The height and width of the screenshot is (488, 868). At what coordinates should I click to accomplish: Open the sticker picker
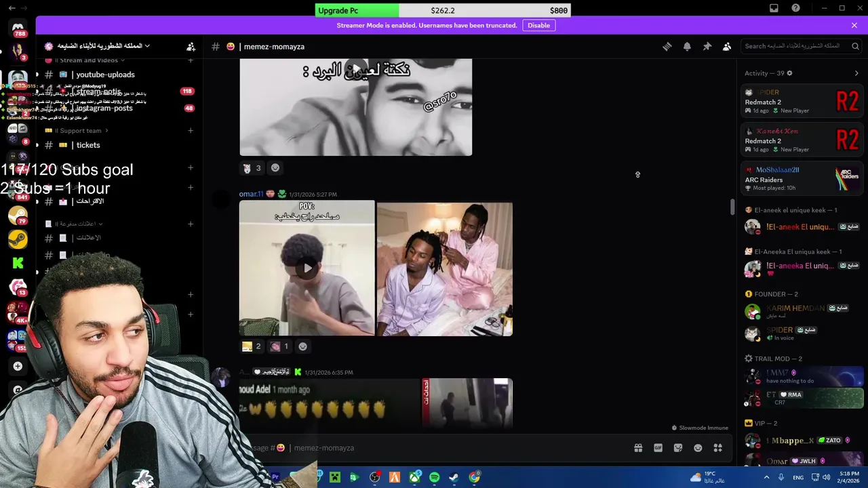pos(678,448)
